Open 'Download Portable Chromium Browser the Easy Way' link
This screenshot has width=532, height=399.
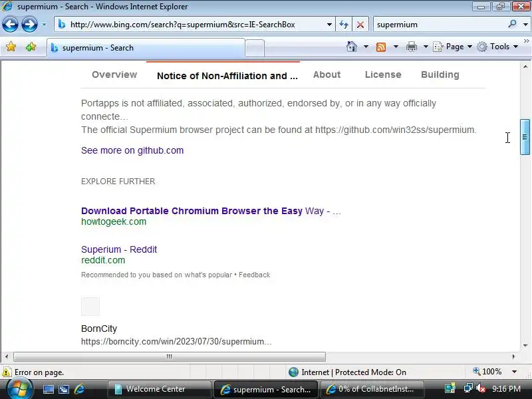pyautogui.click(x=211, y=211)
